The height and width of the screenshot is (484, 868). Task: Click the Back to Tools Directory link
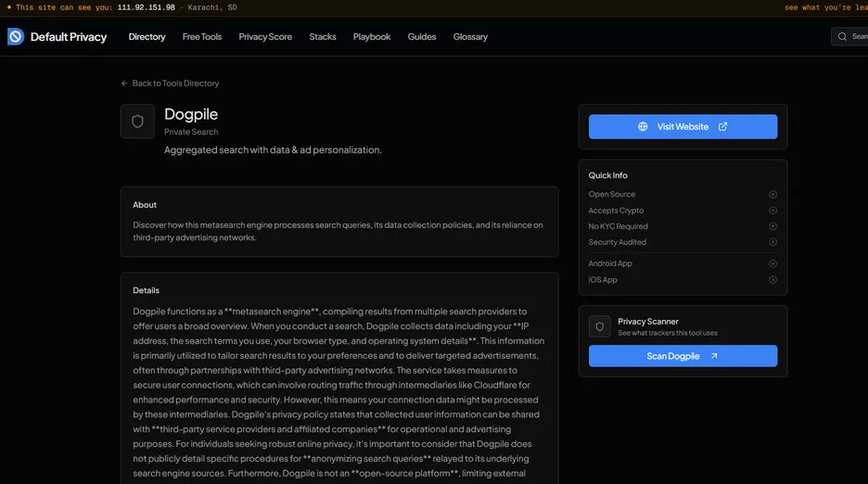coord(170,83)
